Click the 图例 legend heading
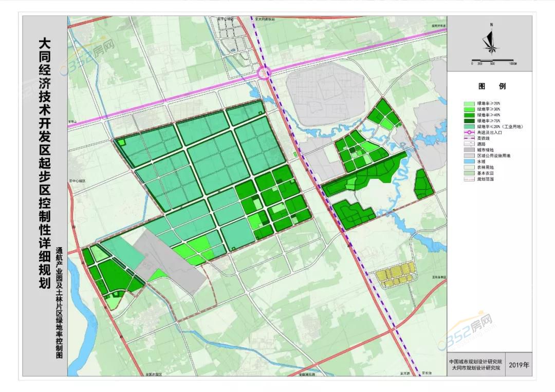The height and width of the screenshot is (392, 555). pyautogui.click(x=492, y=86)
